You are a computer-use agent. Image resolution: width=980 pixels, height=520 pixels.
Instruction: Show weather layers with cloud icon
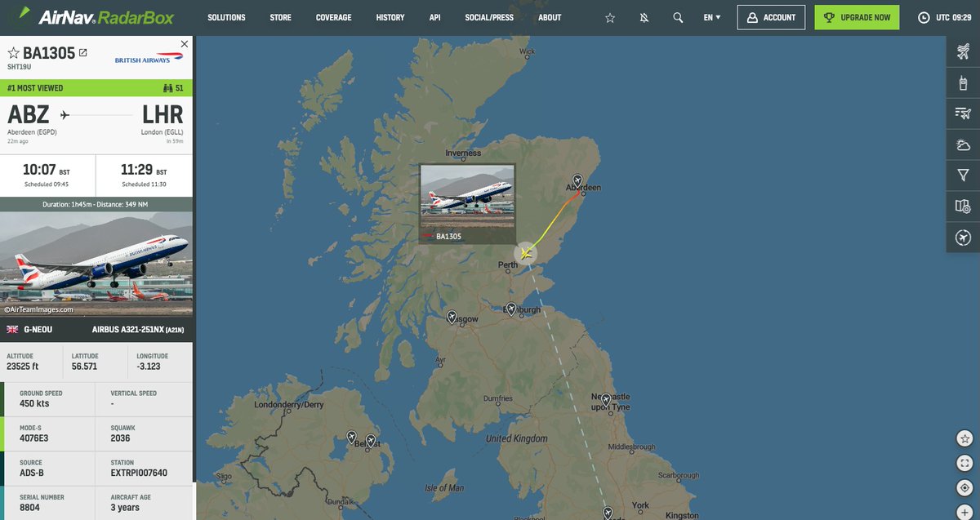point(963,144)
